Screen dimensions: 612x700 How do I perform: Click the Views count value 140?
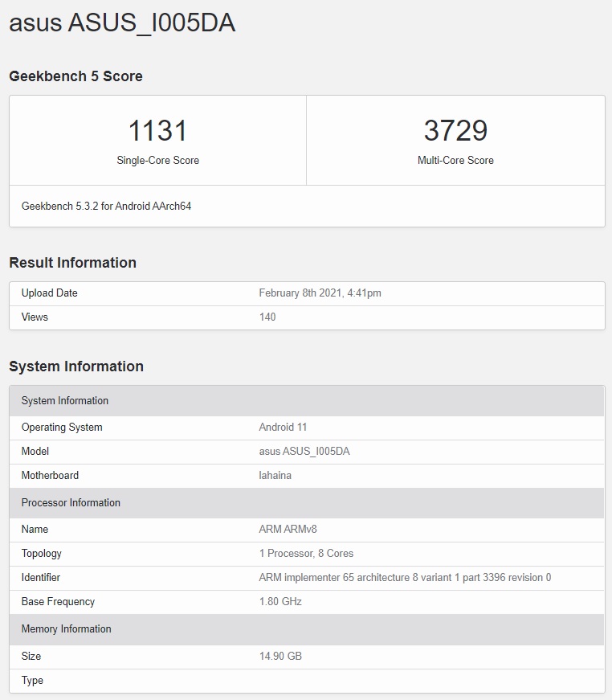(x=267, y=317)
